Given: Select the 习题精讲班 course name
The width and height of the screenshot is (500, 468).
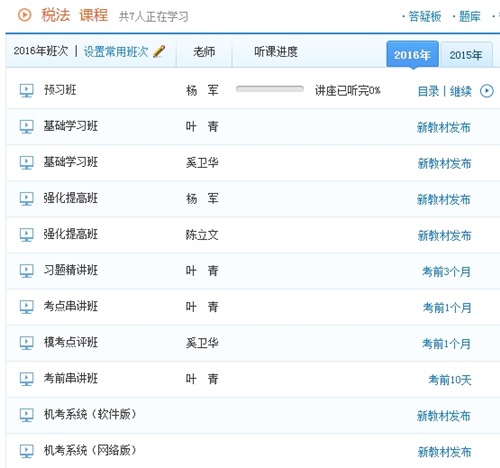Looking at the screenshot, I should tap(71, 270).
